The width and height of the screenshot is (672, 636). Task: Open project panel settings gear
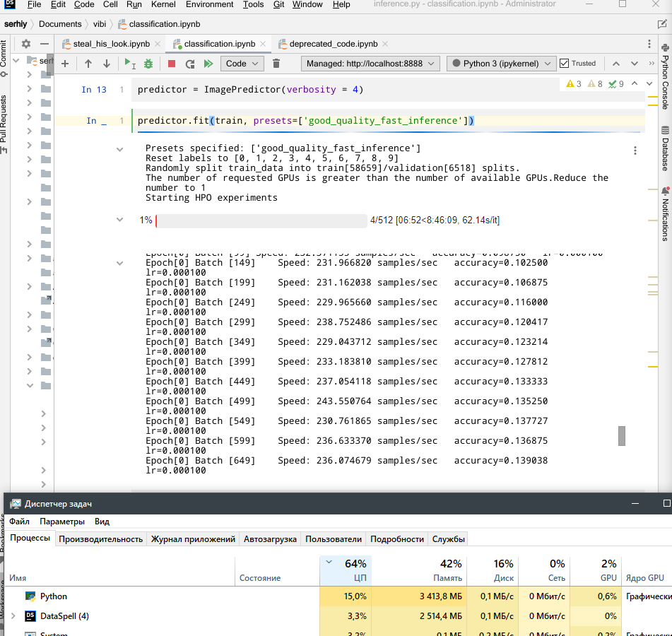tap(26, 44)
